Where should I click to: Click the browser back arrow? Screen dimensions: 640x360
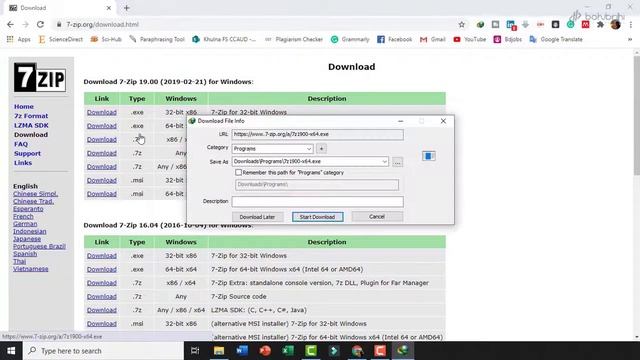pos(10,24)
